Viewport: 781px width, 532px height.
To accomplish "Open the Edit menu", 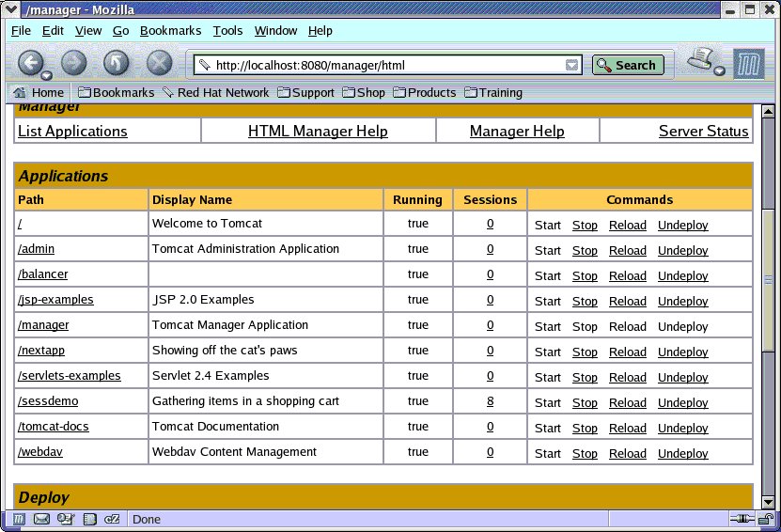I will click(x=53, y=31).
